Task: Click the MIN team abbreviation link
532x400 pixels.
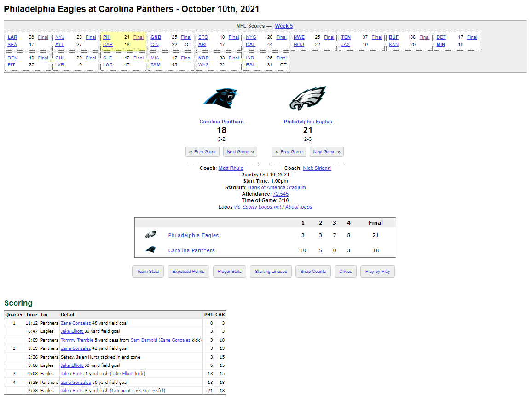Action: (441, 45)
